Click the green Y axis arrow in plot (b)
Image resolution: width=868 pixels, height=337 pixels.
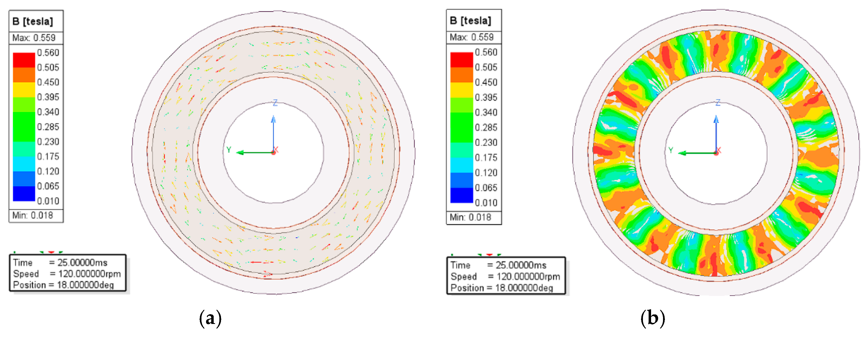coord(694,154)
